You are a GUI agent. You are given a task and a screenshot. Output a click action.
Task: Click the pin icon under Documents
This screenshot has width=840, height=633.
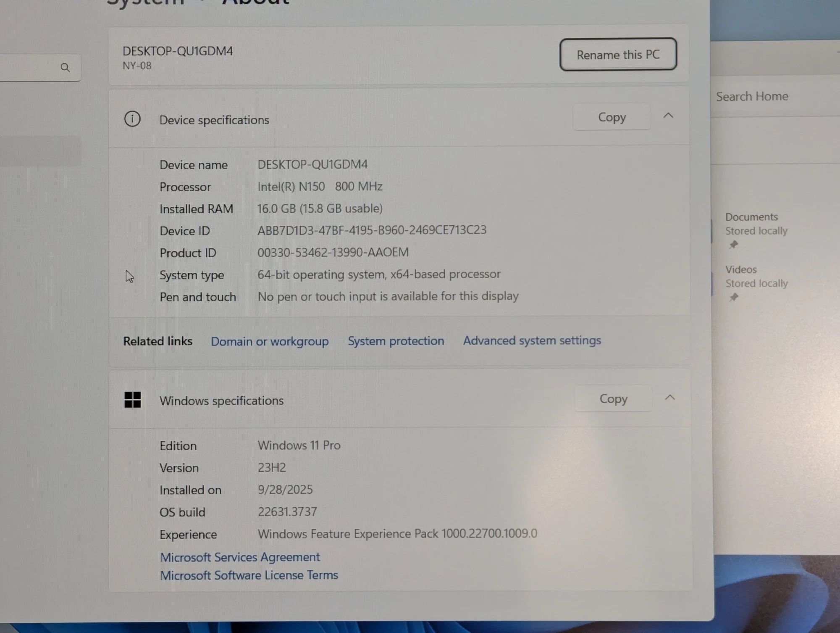734,245
